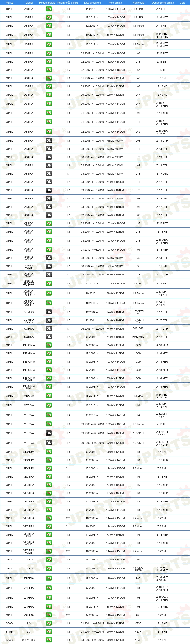Select petrol icon in Vectra 08.2005 row
The width and height of the screenshot is (190, 644).
49,476
